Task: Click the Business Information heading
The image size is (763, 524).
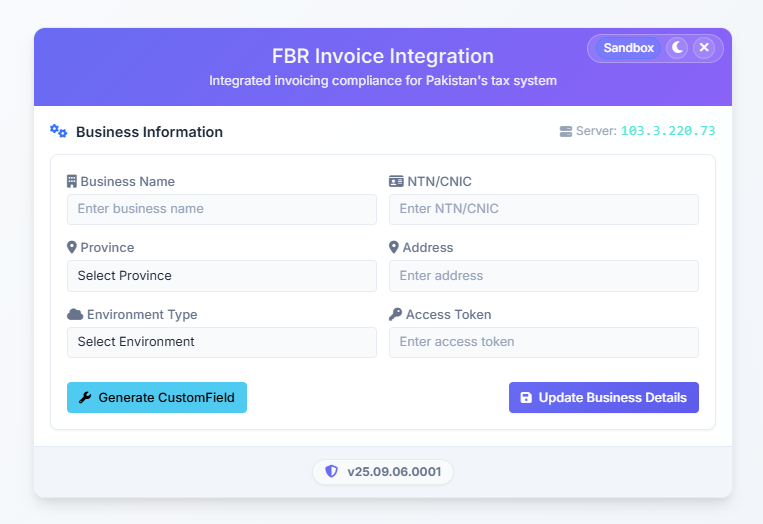Action: (x=149, y=132)
